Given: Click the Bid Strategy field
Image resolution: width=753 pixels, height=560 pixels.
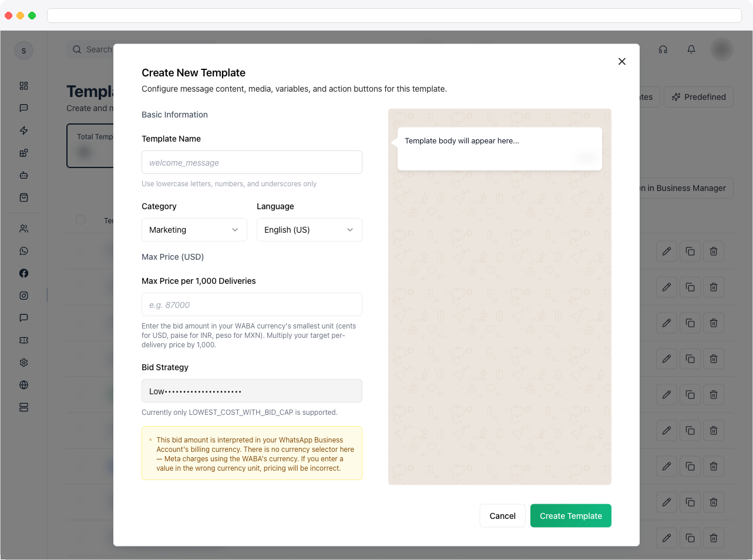Looking at the screenshot, I should tap(252, 391).
